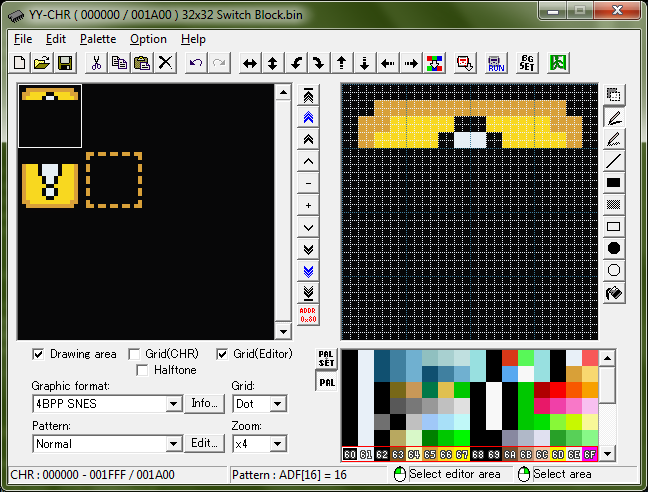Image resolution: width=648 pixels, height=492 pixels.
Task: Select the paint bucket fill tool
Action: coord(614,293)
